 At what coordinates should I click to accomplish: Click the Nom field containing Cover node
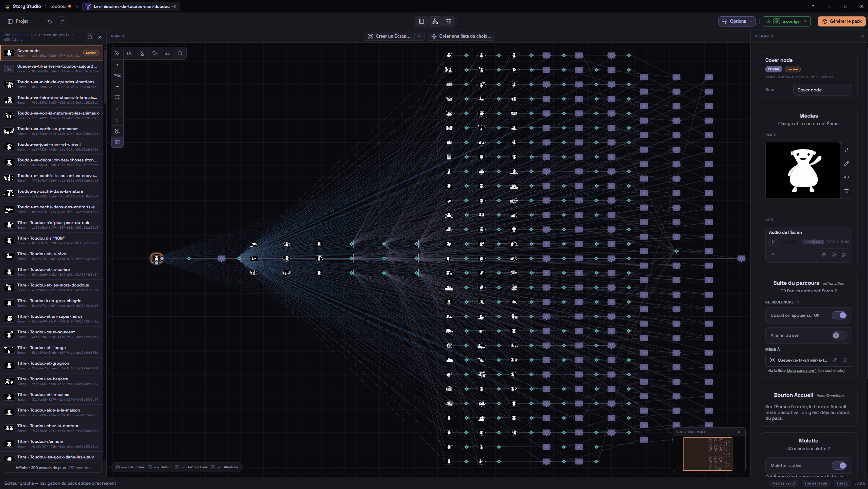click(x=822, y=90)
